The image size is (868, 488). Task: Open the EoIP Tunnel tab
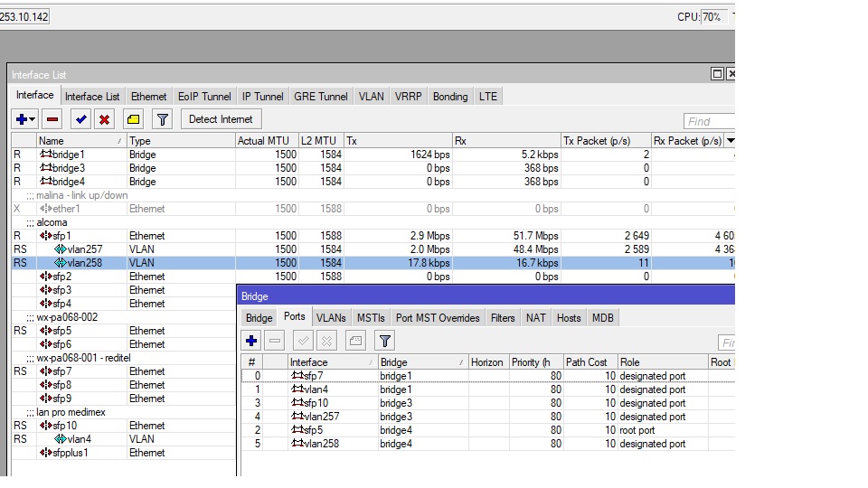point(204,97)
